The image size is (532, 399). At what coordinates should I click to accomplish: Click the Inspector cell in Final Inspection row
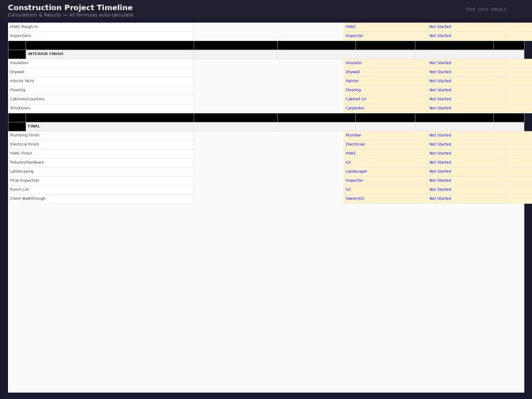(385, 181)
